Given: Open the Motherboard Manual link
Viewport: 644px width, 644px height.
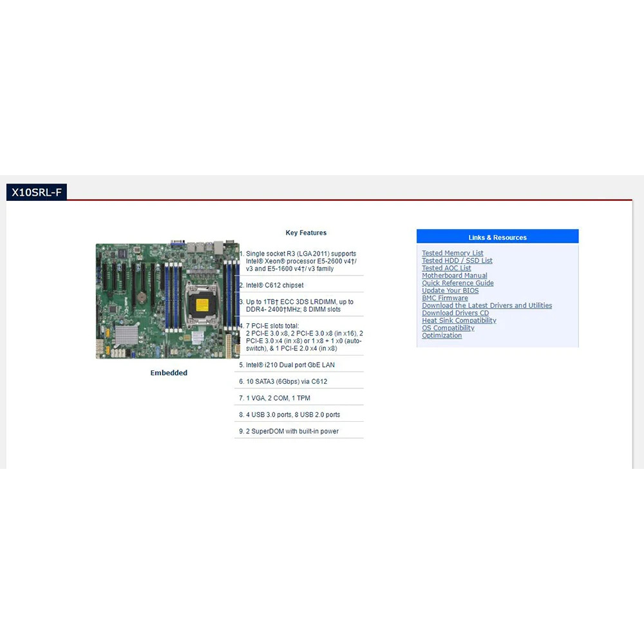Looking at the screenshot, I should point(454,276).
